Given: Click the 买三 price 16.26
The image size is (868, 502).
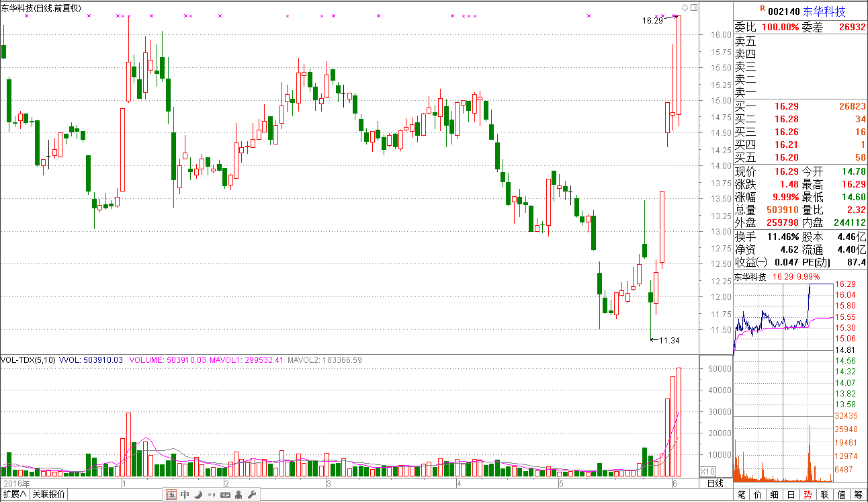Looking at the screenshot, I should click(785, 132).
